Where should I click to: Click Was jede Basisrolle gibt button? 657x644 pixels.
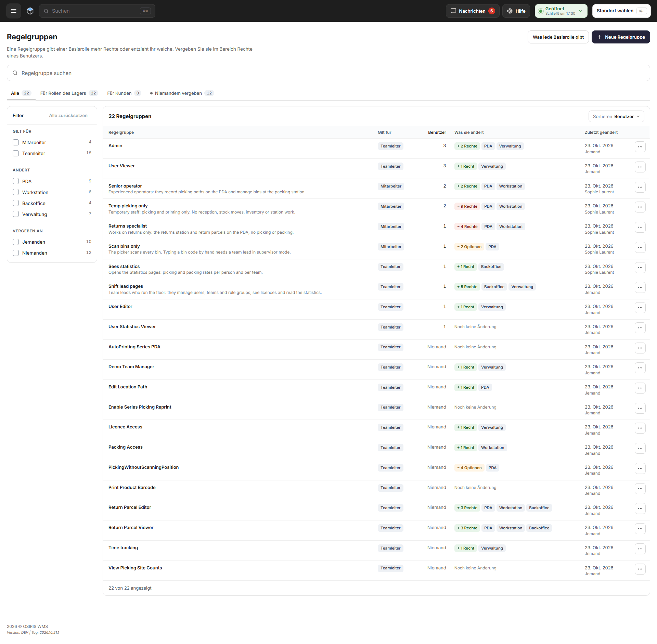tap(558, 37)
